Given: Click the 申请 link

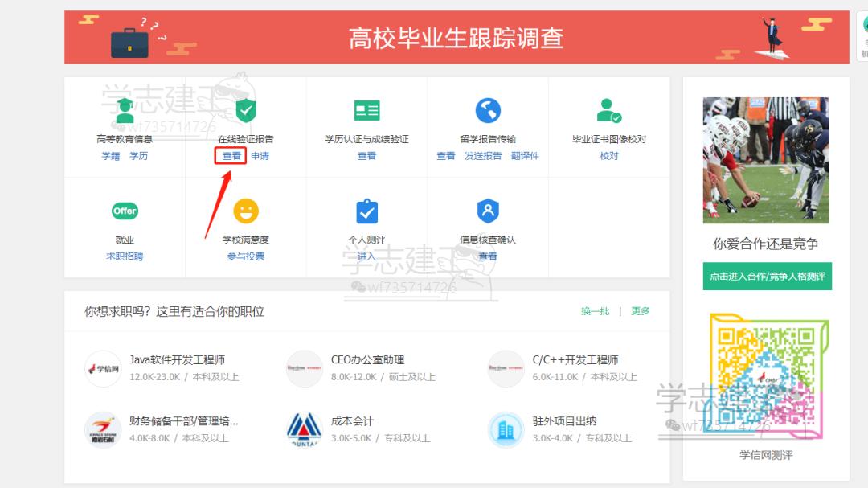Looking at the screenshot, I should pyautogui.click(x=261, y=155).
